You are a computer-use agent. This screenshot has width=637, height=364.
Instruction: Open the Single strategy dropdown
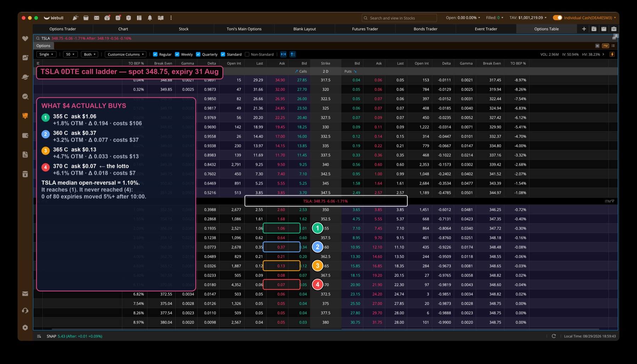pyautogui.click(x=46, y=54)
